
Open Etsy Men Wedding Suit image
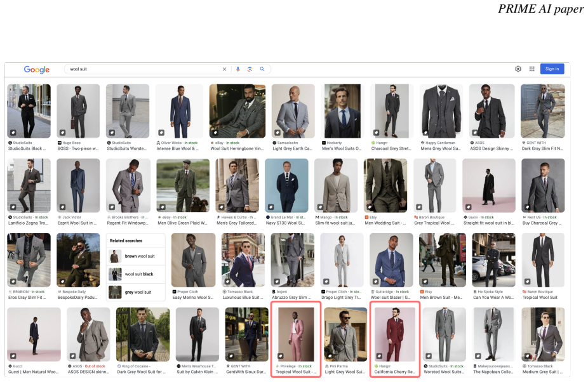385,185
